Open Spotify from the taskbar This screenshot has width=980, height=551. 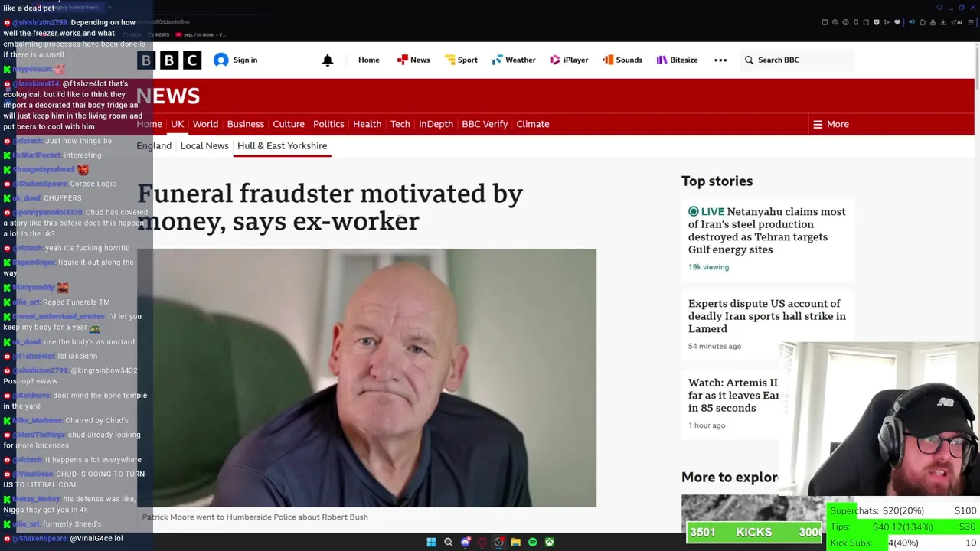coord(533,542)
